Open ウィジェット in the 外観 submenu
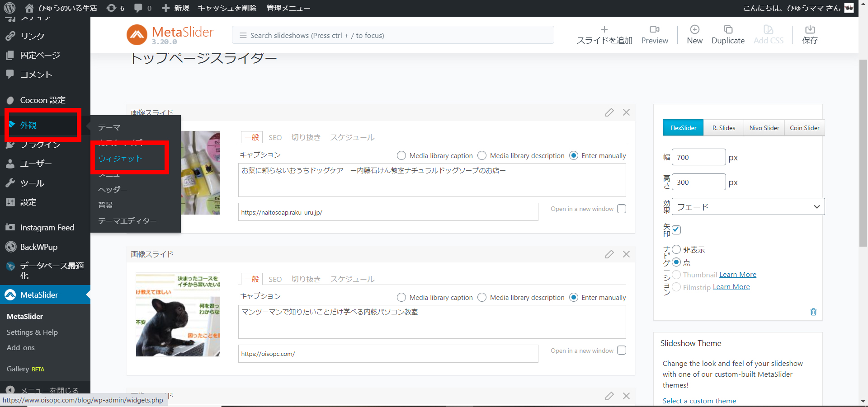 pyautogui.click(x=120, y=159)
